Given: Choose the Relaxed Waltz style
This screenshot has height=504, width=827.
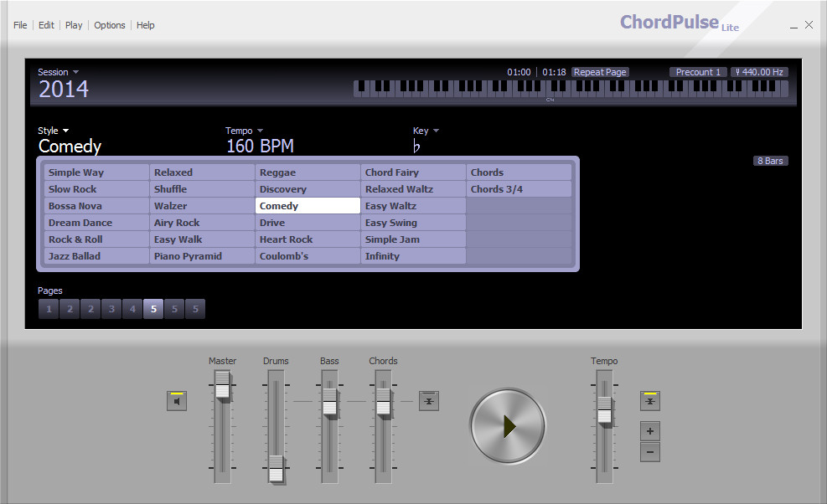Looking at the screenshot, I should tap(414, 189).
